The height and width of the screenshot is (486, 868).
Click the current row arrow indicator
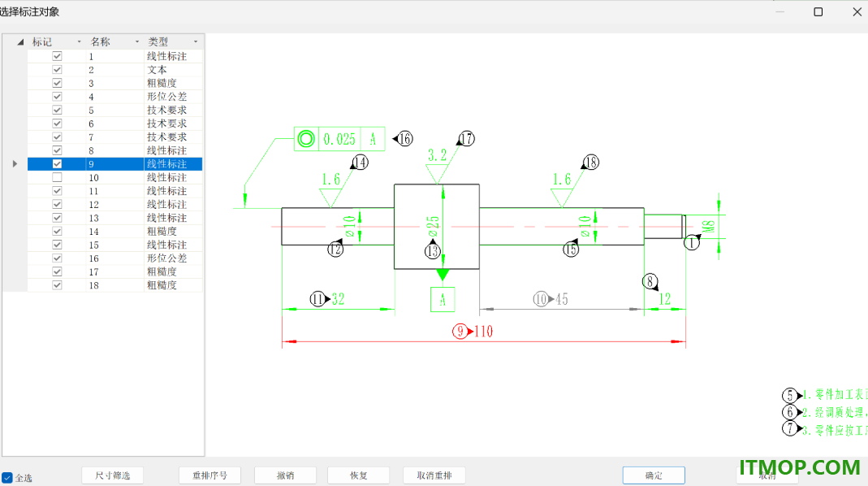tap(15, 164)
